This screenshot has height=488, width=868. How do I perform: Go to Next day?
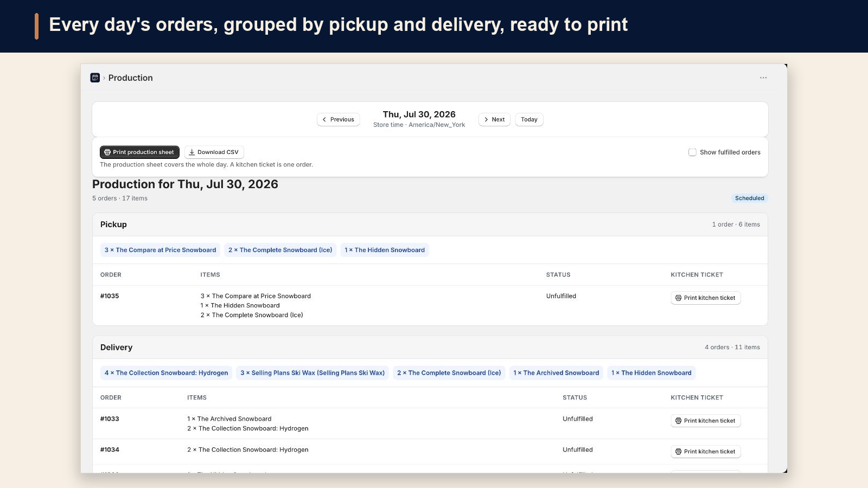click(x=494, y=119)
